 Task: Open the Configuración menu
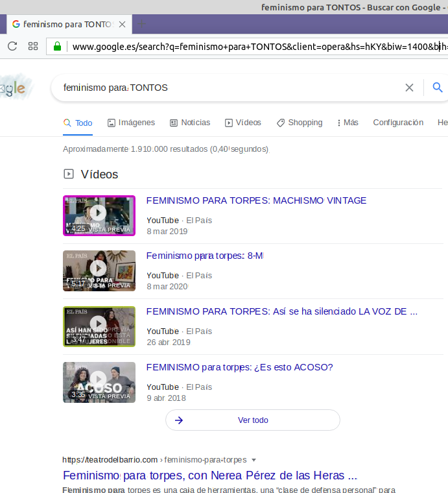tap(398, 123)
